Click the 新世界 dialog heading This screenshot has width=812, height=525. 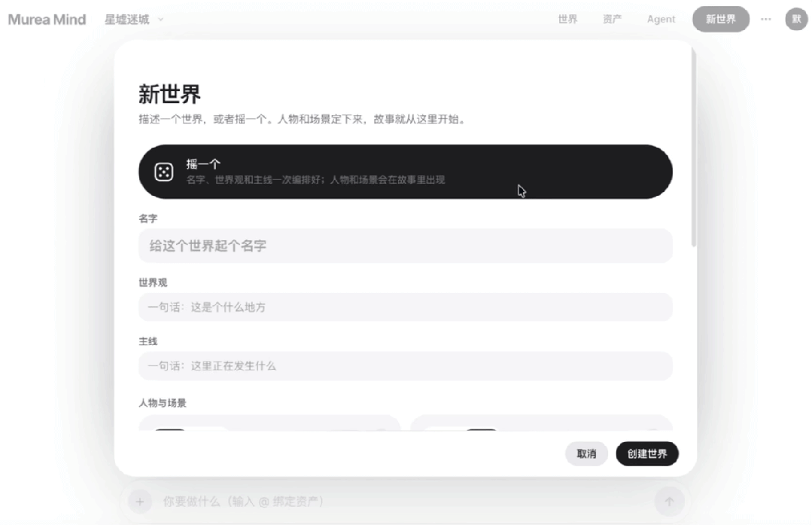click(x=169, y=94)
